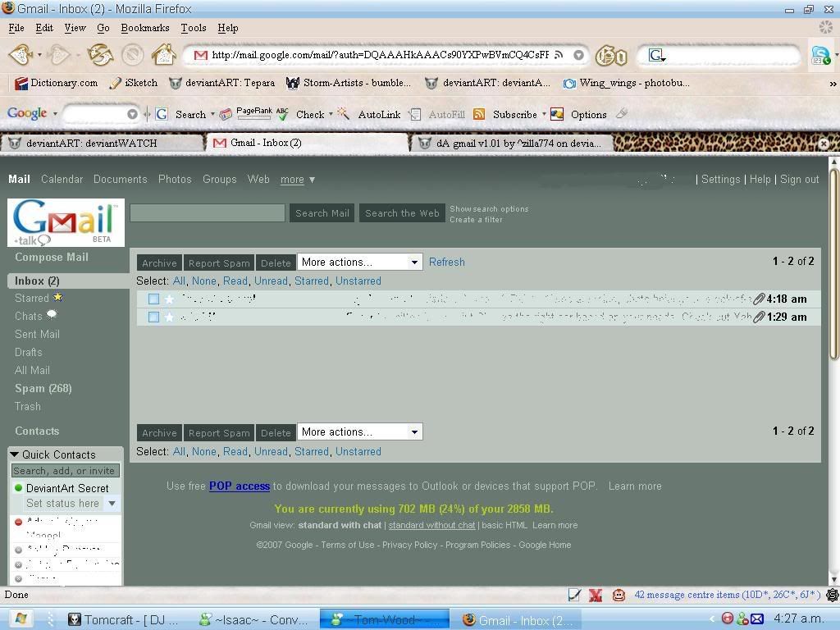The height and width of the screenshot is (630, 840).
Task: Open the Storm-Artists bookmark
Action: (349, 83)
